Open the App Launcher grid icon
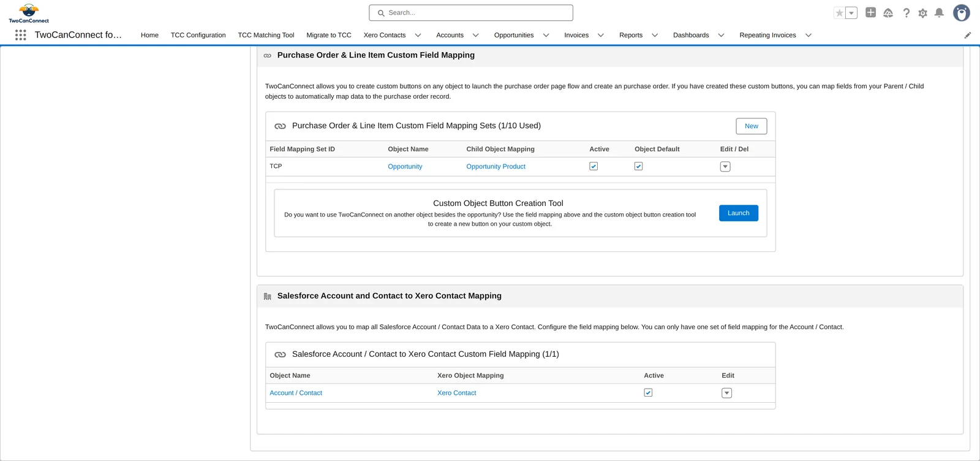Viewport: 980px width, 461px height. click(20, 35)
